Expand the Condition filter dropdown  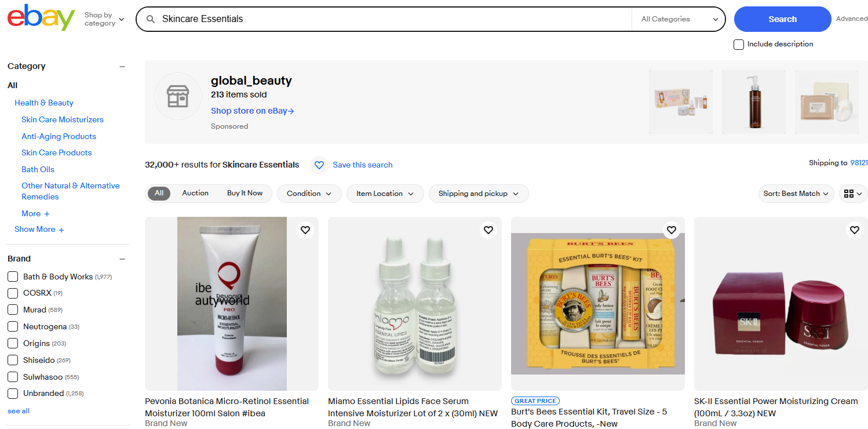pos(309,194)
